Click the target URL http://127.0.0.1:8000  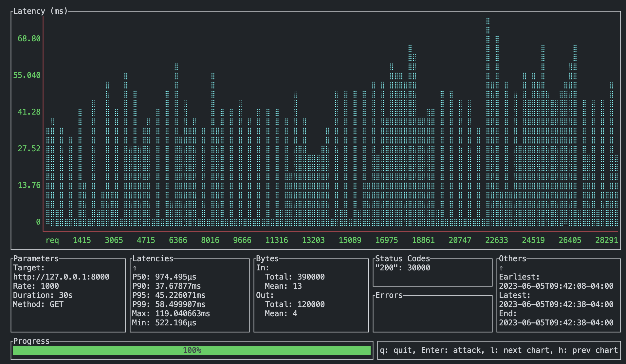pos(61,277)
